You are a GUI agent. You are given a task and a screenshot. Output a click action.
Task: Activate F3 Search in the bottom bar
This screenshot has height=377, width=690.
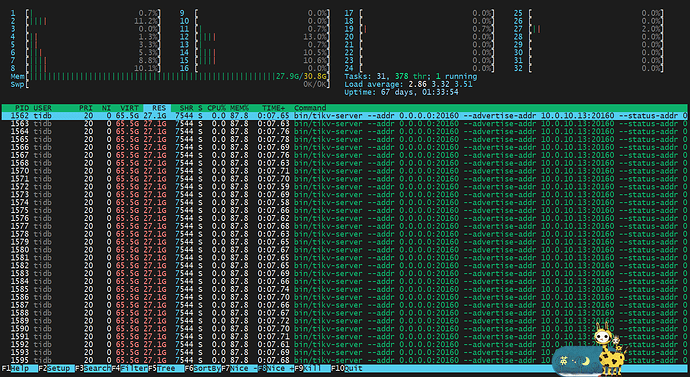(93, 368)
